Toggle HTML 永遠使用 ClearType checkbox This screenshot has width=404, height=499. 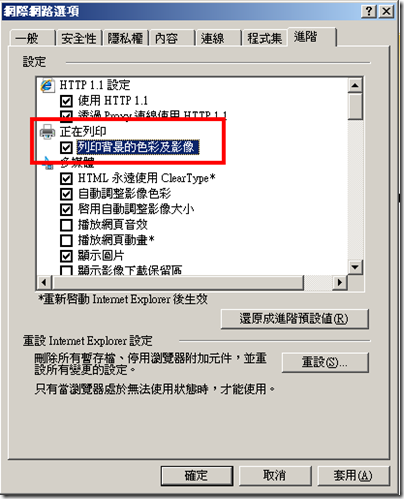66,178
